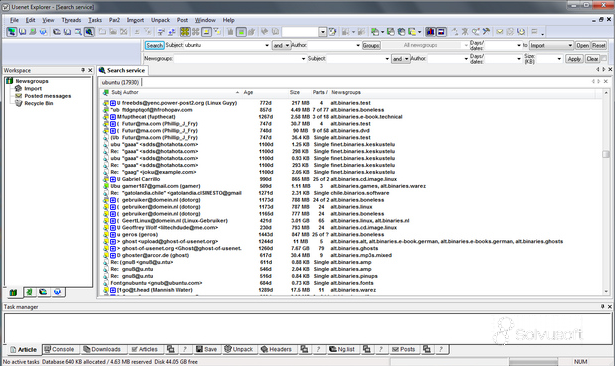Click the icon right of the toolbar combo box
Viewport: 615px width, 366px height.
coord(333,32)
